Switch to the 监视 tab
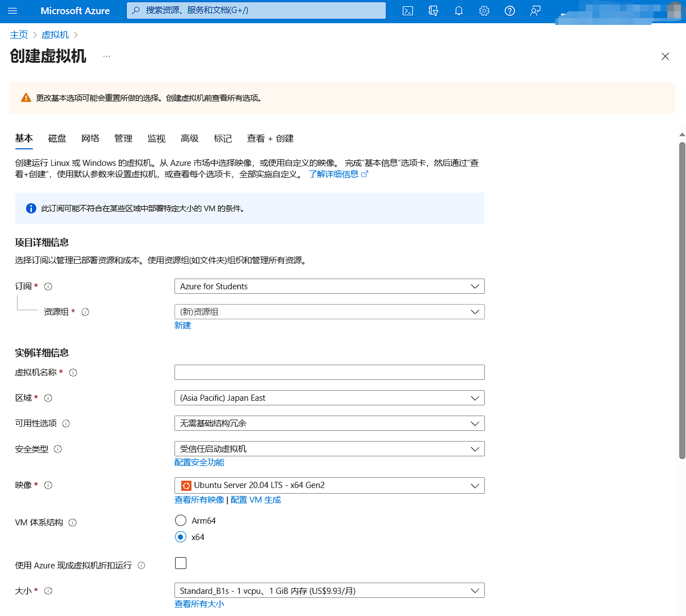 click(x=156, y=138)
